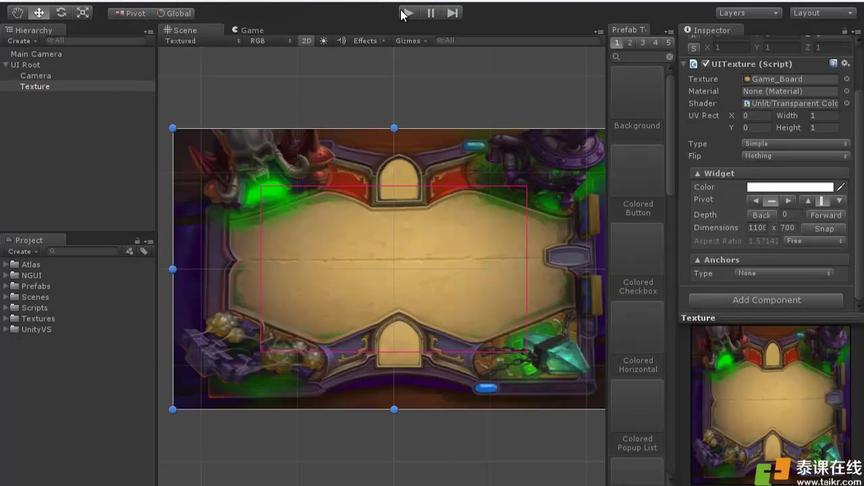Clear the Prefab toolbar search field
The width and height of the screenshot is (864, 486).
tap(669, 57)
